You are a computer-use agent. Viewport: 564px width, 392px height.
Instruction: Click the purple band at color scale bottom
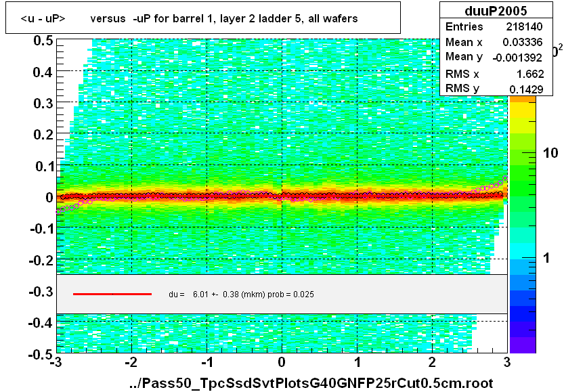[x=523, y=345]
